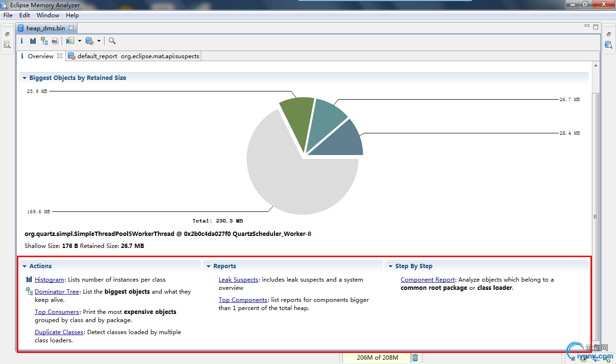The width and height of the screenshot is (616, 364).
Task: Open the Top Components link
Action: pos(243,299)
